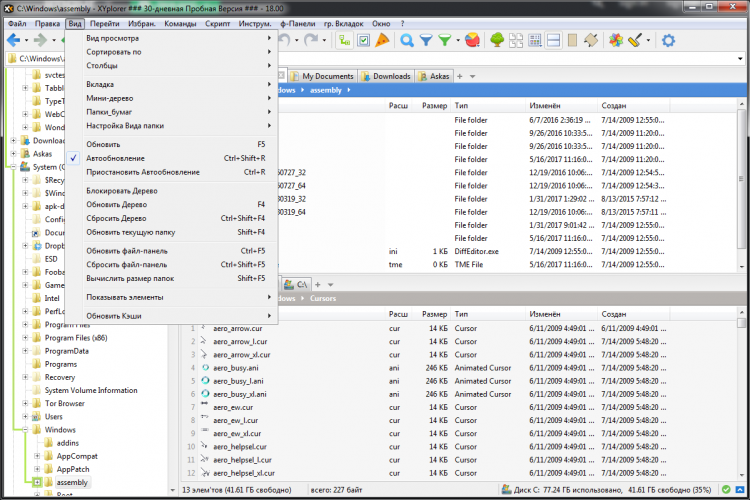The image size is (750, 500).
Task: Click the gray Forward arrow icon
Action: coord(40,41)
